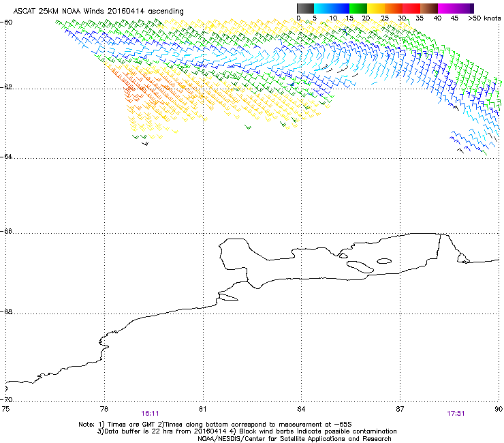
Task: Click the magenta-purple 40-50 knots legend segment
Action: [x=456, y=8]
